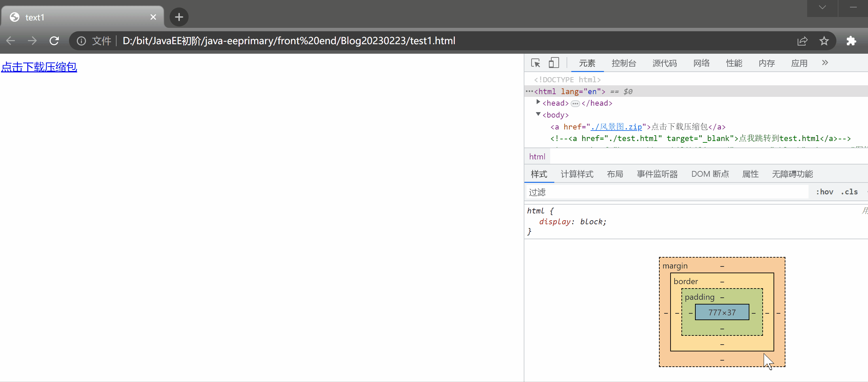Activate the inspect element picker tool
868x382 pixels.
(536, 63)
